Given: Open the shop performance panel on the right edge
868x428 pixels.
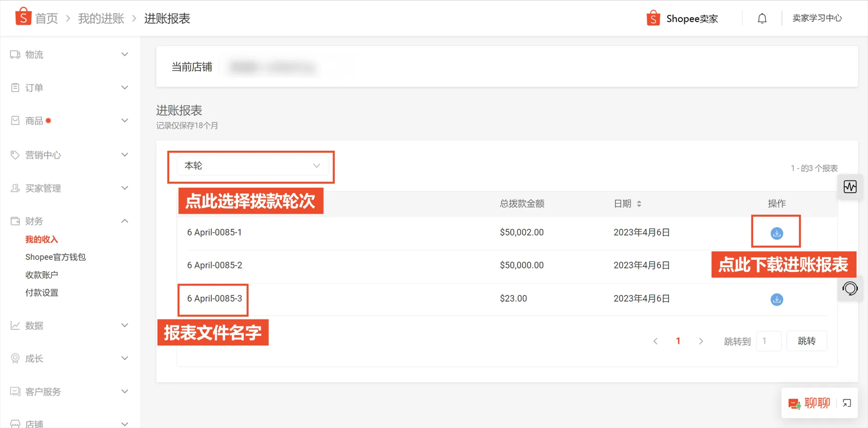Looking at the screenshot, I should [850, 186].
